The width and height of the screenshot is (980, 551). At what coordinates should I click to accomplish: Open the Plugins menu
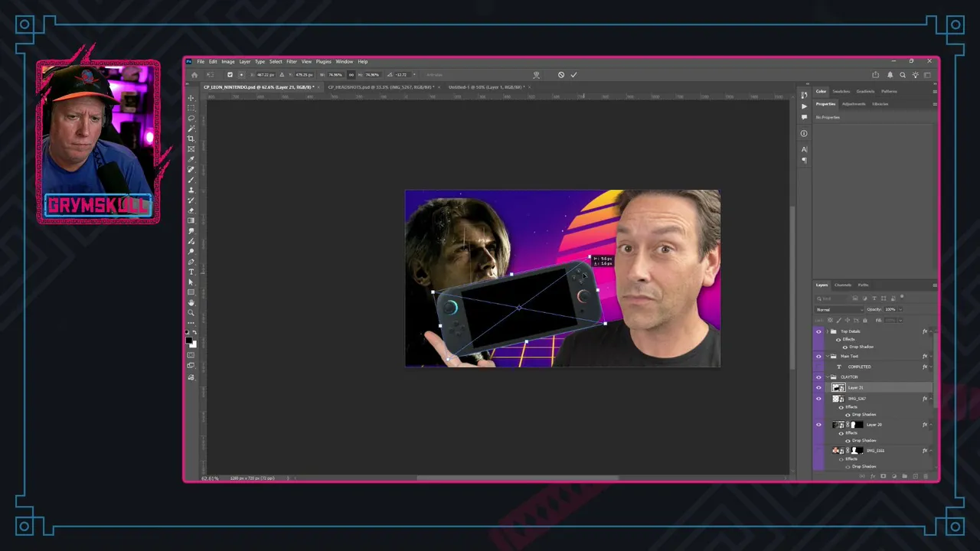pos(323,61)
